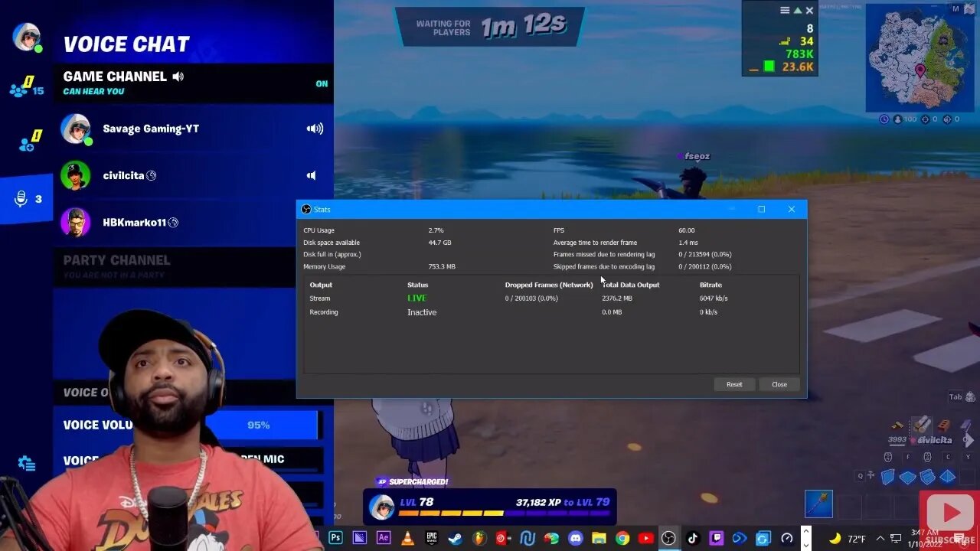Image resolution: width=980 pixels, height=551 pixels.
Task: Open Google Chrome from taskbar
Action: (622, 538)
